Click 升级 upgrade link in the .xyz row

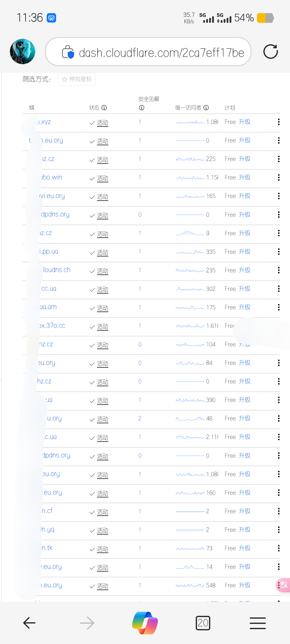[x=245, y=122]
